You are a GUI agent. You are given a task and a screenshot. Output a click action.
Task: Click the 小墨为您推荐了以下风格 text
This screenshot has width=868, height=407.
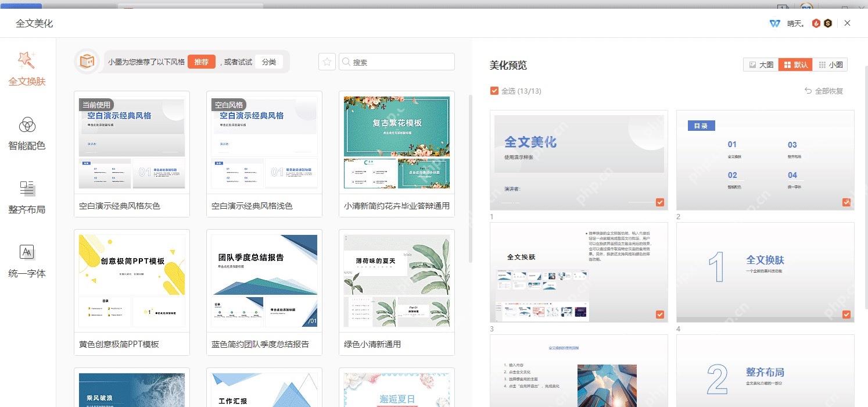(146, 62)
